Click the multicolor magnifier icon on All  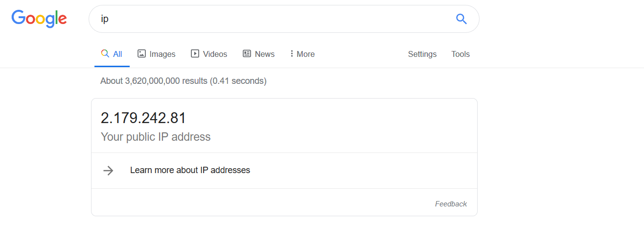click(105, 53)
